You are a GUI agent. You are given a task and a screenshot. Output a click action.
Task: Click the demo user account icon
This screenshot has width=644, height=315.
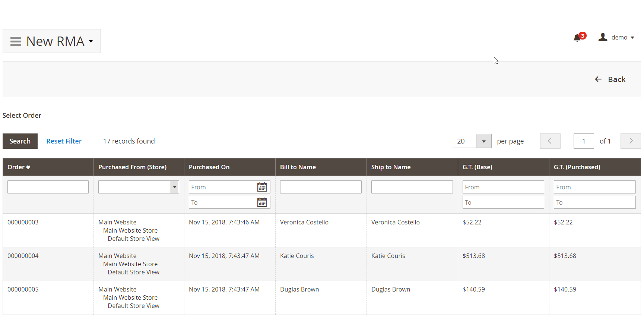(603, 37)
